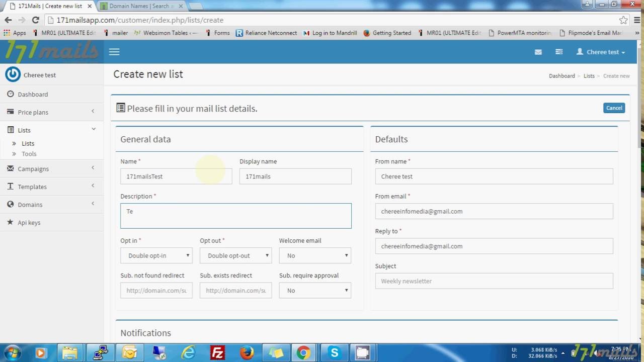Click into the Display name field
This screenshot has height=362, width=644.
point(295,176)
